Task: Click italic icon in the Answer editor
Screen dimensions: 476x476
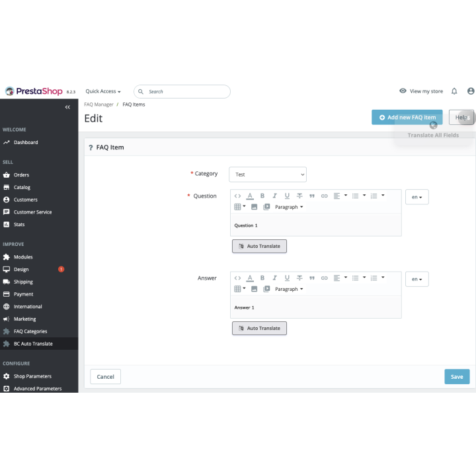Action: point(274,278)
